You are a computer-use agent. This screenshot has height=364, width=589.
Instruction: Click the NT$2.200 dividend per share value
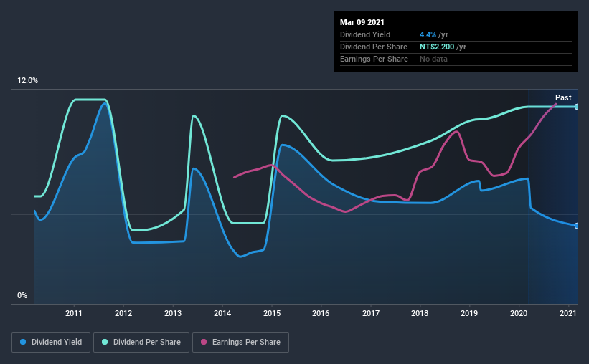(437, 47)
